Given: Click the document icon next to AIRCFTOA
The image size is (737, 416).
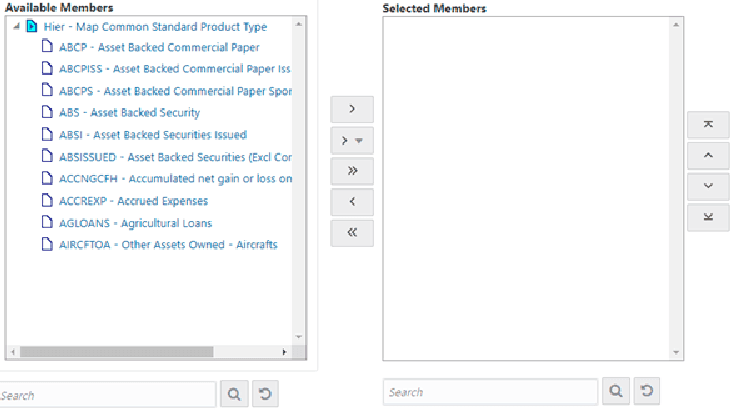Looking at the screenshot, I should tap(47, 244).
